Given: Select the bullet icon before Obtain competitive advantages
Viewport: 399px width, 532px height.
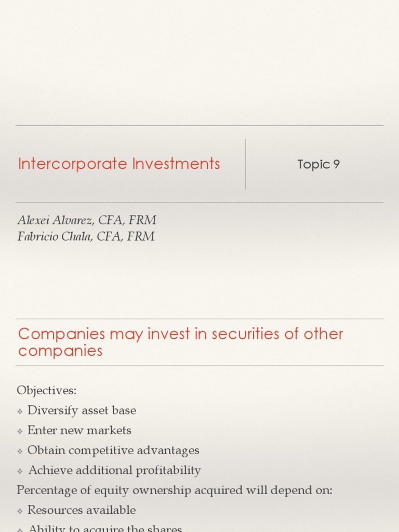Looking at the screenshot, I should pos(20,451).
